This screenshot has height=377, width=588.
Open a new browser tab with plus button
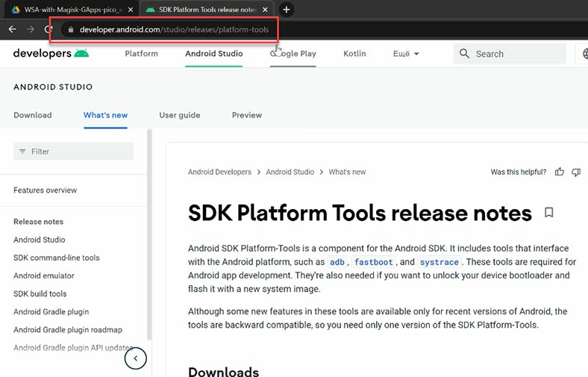(287, 10)
